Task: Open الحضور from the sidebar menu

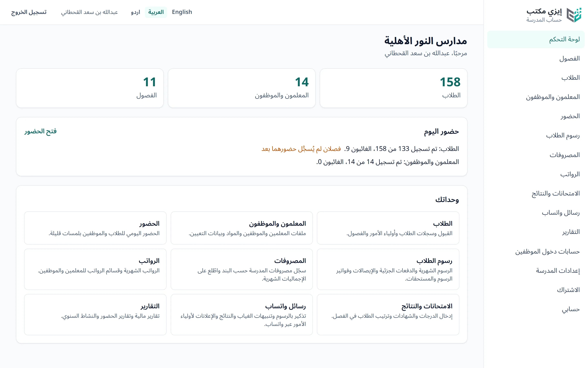Action: [536, 116]
